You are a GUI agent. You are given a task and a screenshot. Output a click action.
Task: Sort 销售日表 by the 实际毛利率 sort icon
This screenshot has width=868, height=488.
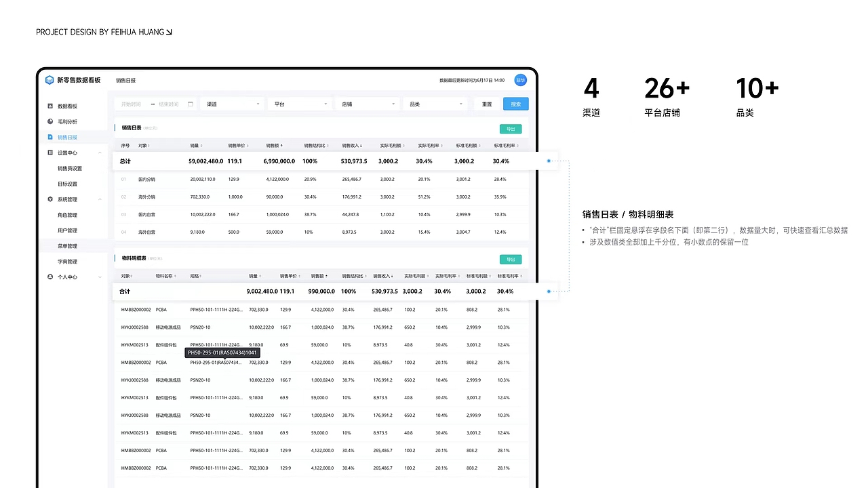tap(441, 146)
